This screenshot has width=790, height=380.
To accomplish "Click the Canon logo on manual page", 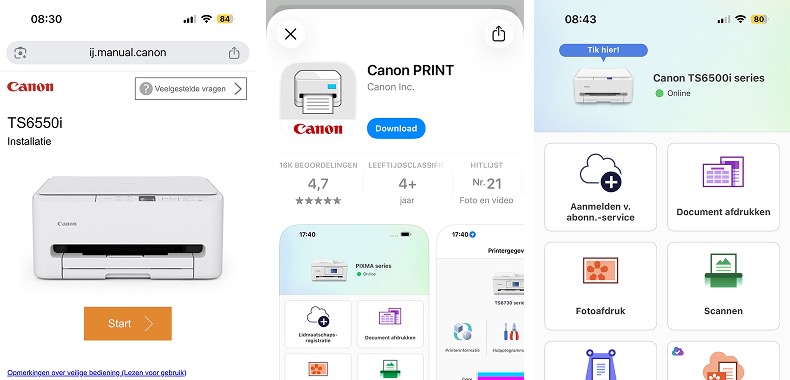I will point(30,87).
